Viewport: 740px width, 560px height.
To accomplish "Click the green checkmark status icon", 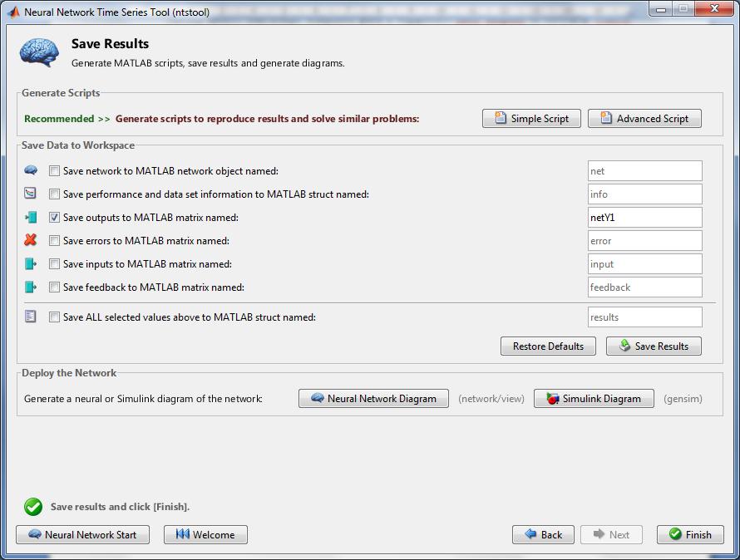I will click(x=33, y=507).
